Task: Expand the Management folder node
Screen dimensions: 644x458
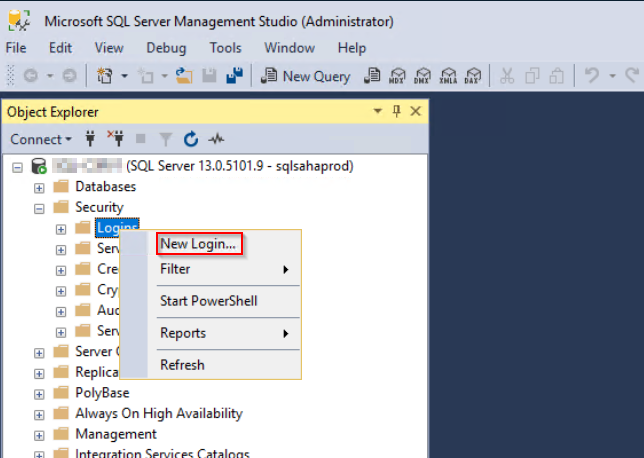Action: pos(39,435)
